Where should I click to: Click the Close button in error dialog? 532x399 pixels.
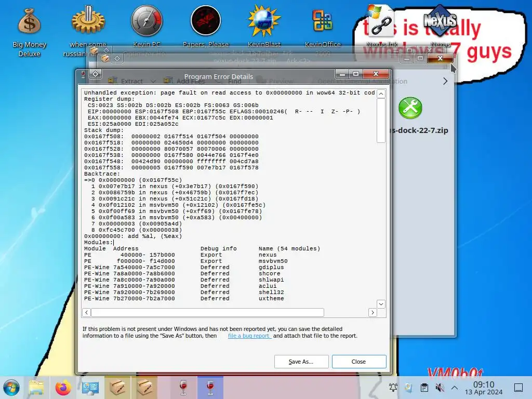359,362
